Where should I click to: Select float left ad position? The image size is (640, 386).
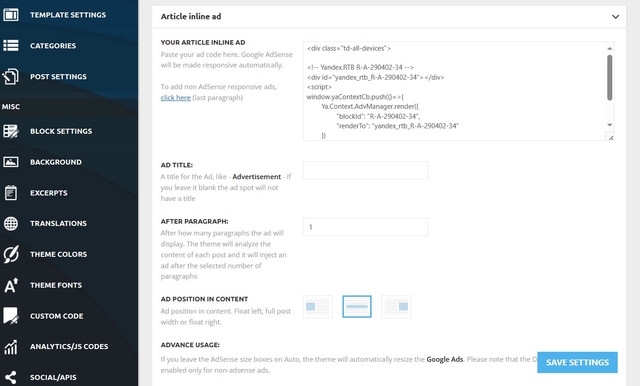click(318, 306)
